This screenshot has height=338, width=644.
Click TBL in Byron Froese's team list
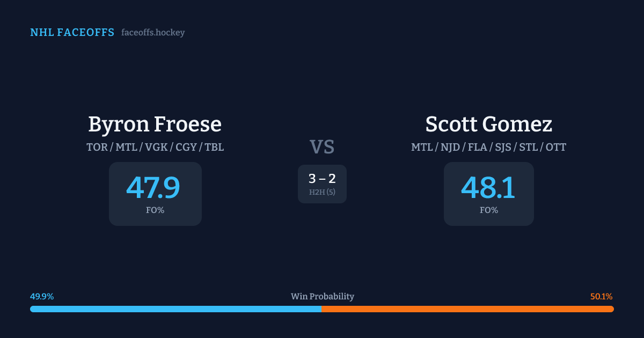(214, 147)
